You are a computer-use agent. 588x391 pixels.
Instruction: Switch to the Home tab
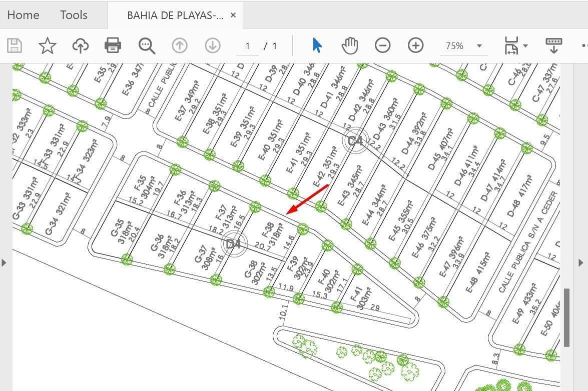pos(23,15)
